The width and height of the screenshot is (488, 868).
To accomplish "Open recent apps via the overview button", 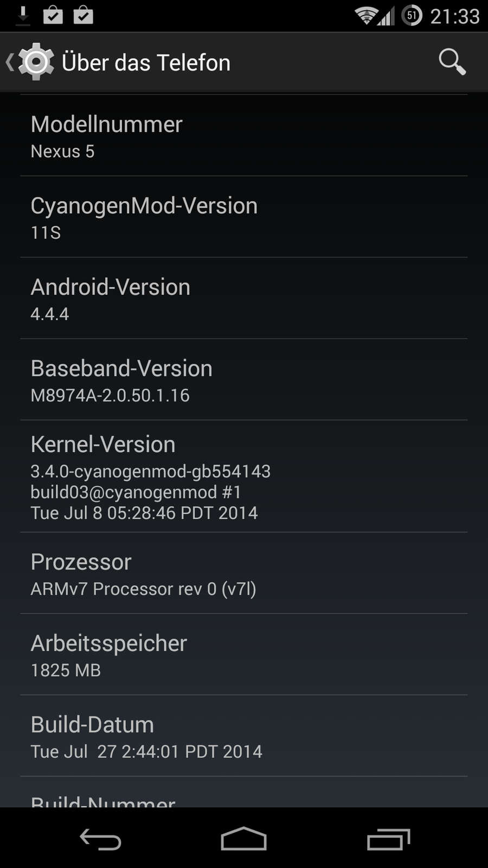I will point(388,839).
